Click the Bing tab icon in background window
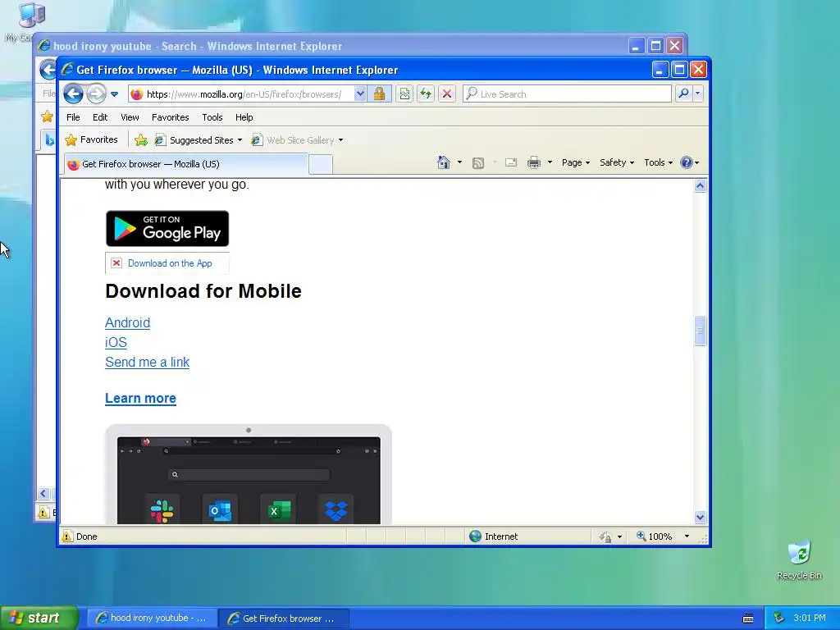The image size is (840, 630). coord(49,139)
